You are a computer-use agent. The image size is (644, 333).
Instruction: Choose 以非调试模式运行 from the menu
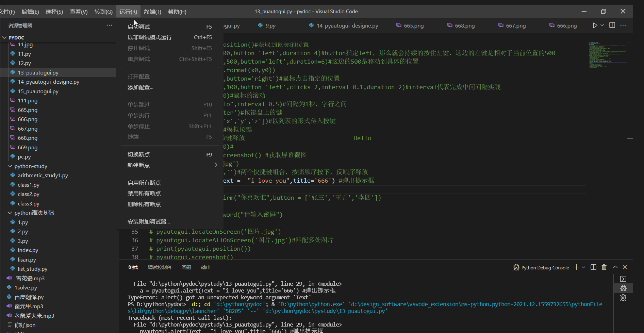click(170, 37)
